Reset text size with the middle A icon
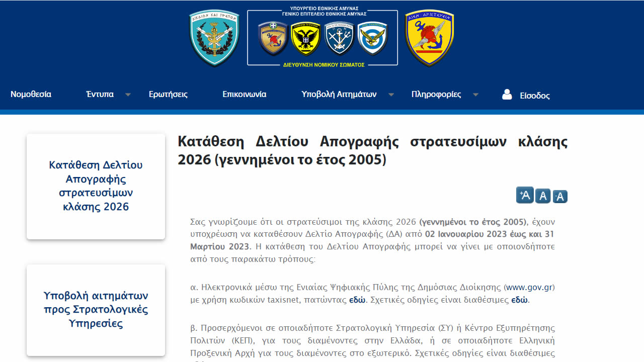Viewport: 644px width, 362px height. (542, 196)
